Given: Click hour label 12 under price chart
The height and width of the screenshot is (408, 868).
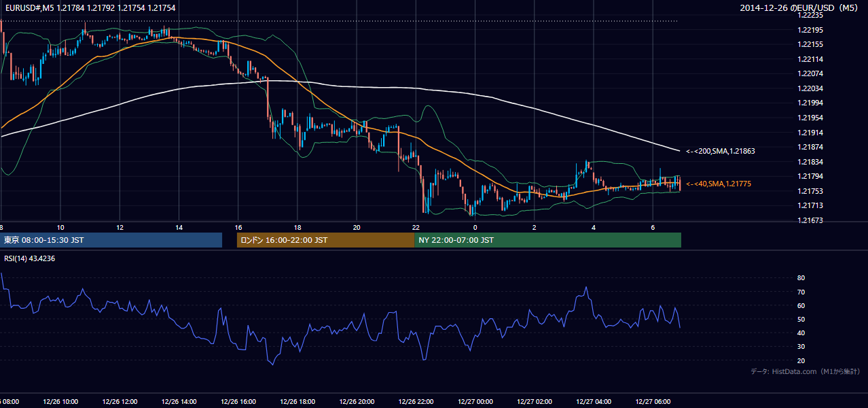Looking at the screenshot, I should (x=120, y=227).
